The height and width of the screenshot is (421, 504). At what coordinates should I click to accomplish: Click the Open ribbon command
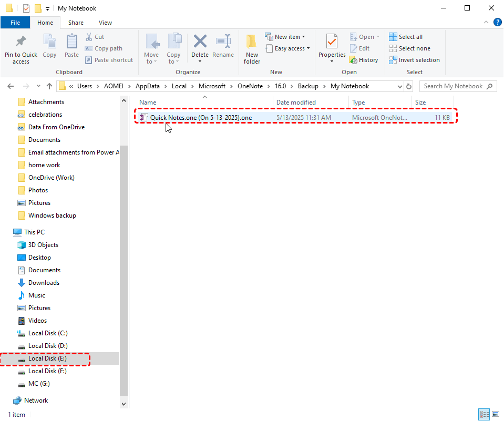coord(365,37)
